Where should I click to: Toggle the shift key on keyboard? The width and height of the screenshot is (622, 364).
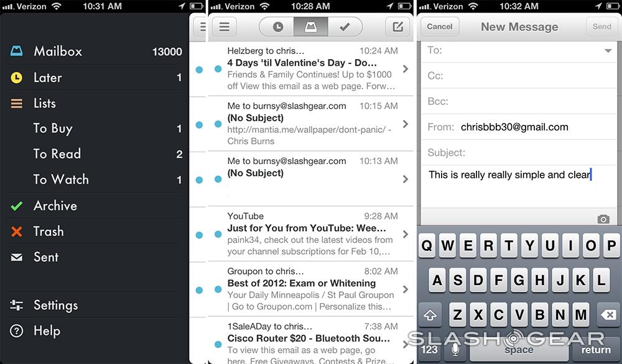click(x=430, y=315)
